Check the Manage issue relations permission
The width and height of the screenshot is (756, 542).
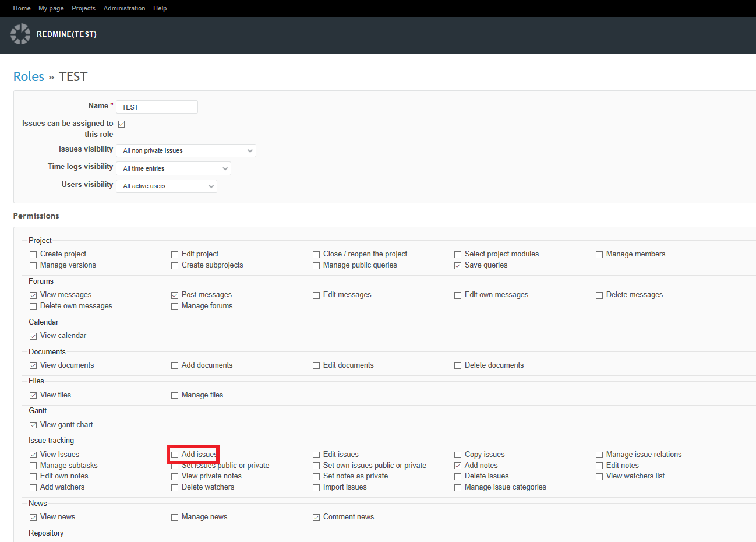pos(599,455)
